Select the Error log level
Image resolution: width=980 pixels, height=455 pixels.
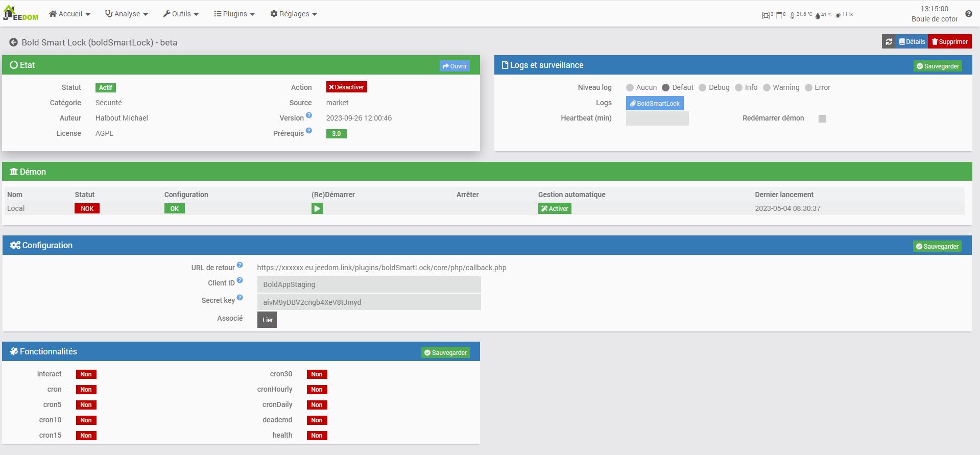pyautogui.click(x=808, y=88)
